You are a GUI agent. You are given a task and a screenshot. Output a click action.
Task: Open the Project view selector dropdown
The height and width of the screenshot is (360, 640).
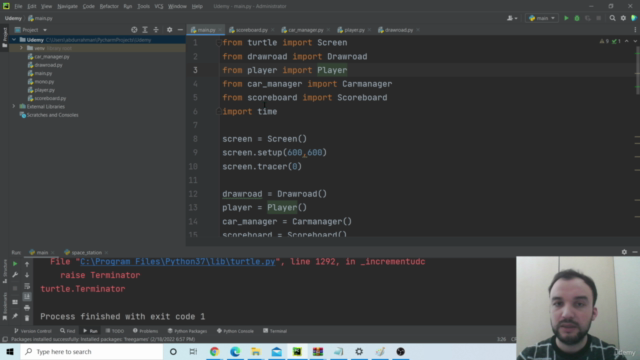(x=31, y=30)
